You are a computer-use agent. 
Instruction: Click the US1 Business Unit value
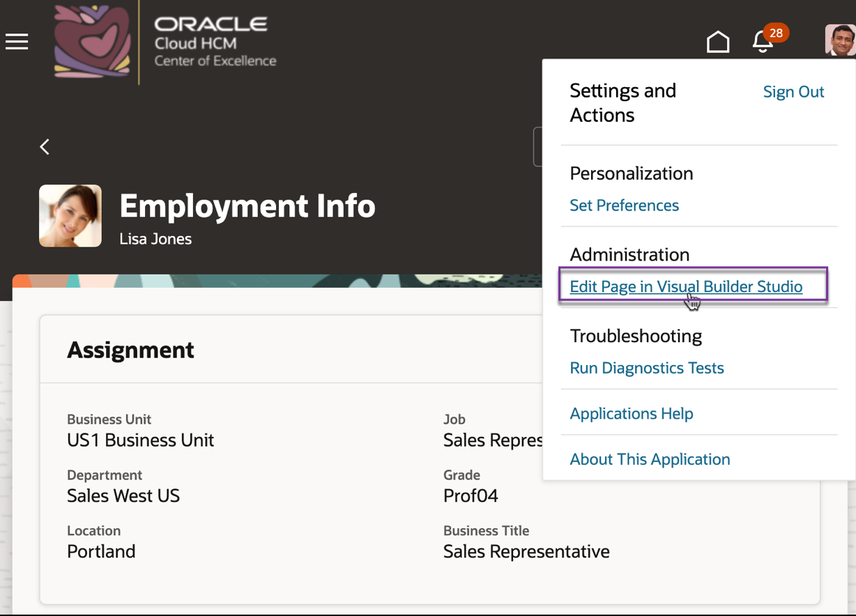point(140,440)
